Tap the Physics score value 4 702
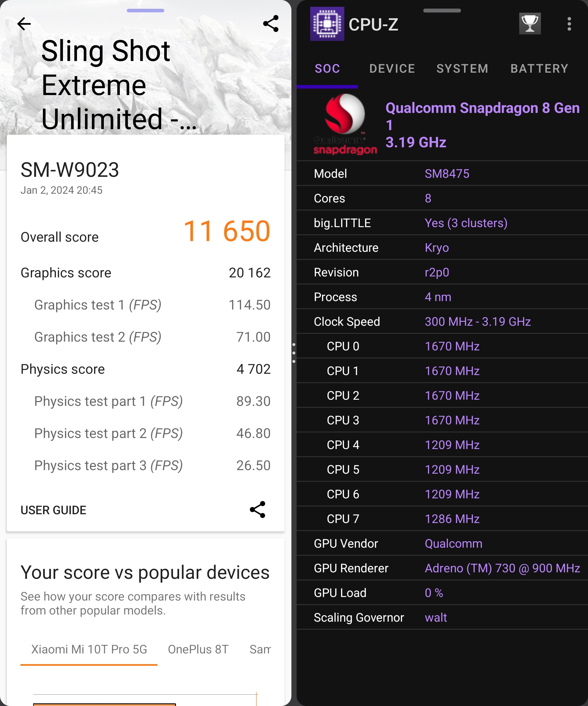This screenshot has height=706, width=588. pos(253,369)
